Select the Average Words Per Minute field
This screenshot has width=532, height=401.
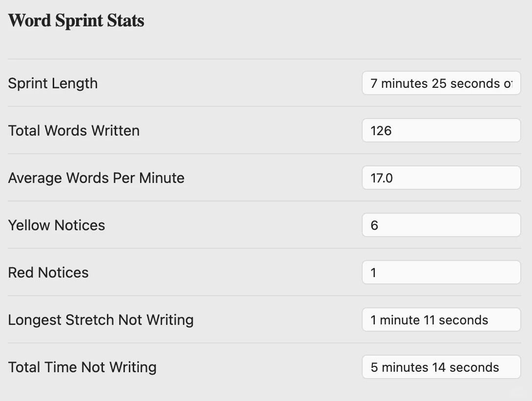point(441,178)
